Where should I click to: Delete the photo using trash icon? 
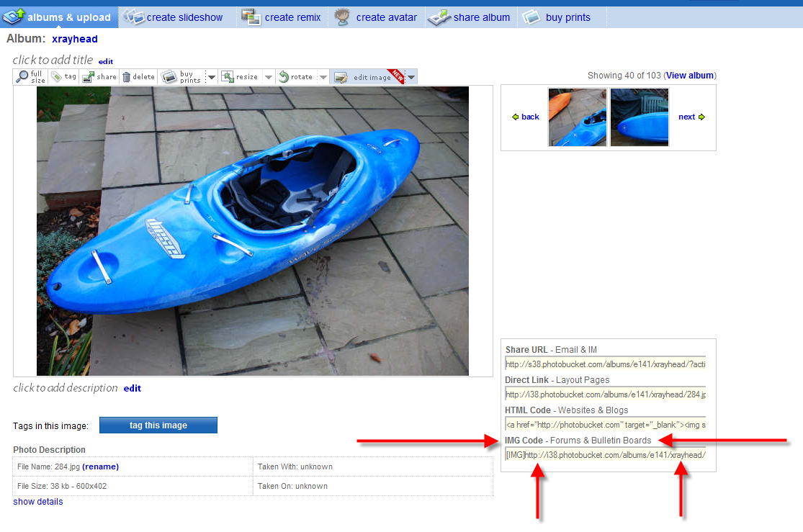(x=127, y=77)
